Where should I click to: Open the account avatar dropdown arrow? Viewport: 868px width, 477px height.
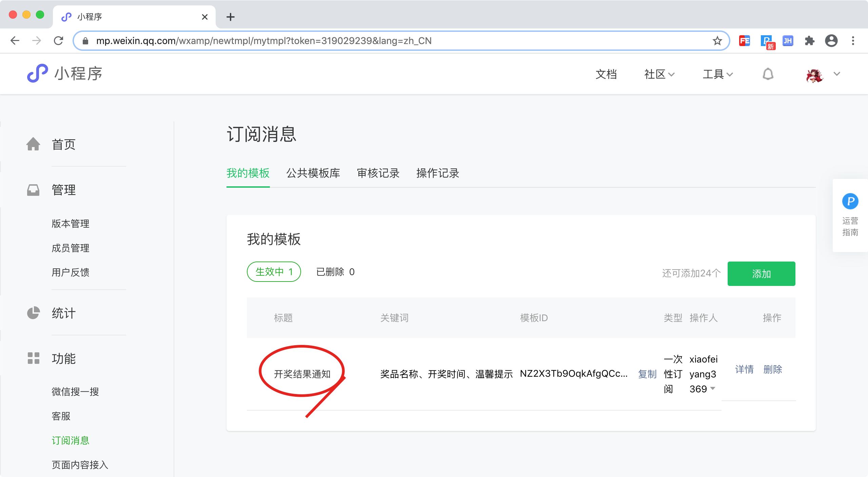click(837, 74)
